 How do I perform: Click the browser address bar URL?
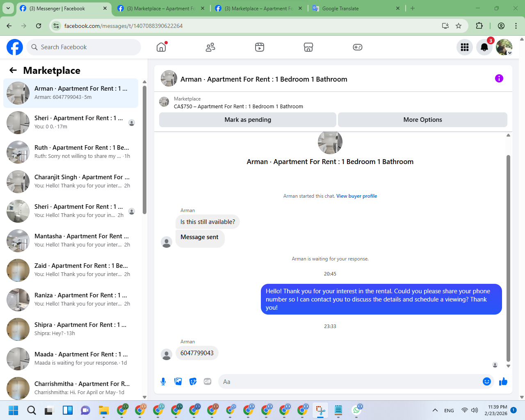click(123, 26)
